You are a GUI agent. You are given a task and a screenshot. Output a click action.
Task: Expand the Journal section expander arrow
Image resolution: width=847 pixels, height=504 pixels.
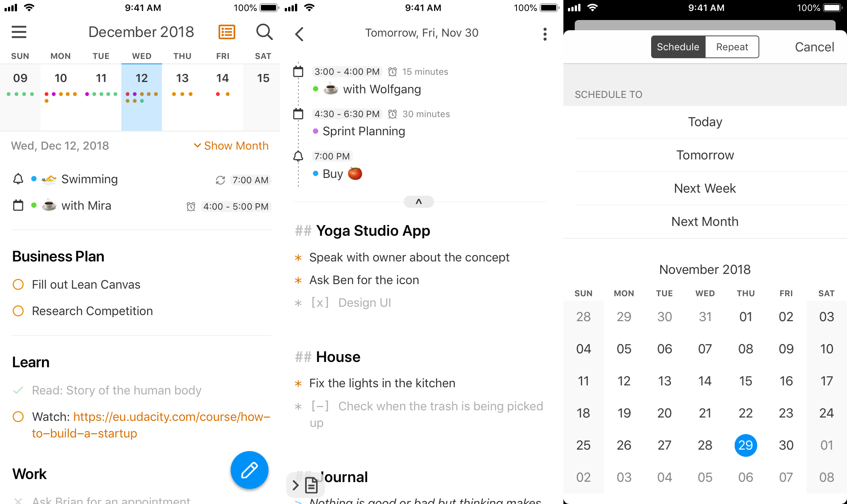pos(295,484)
